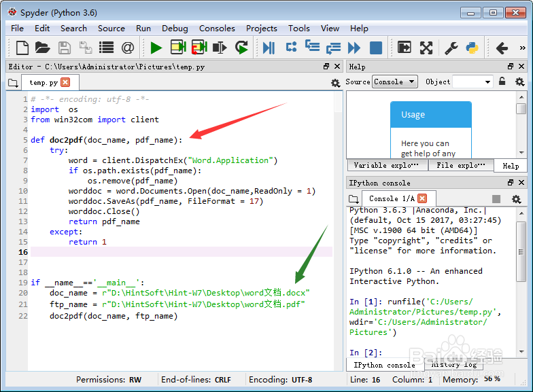This screenshot has width=533, height=392.
Task: Close the temp.py tab
Action: (65, 82)
